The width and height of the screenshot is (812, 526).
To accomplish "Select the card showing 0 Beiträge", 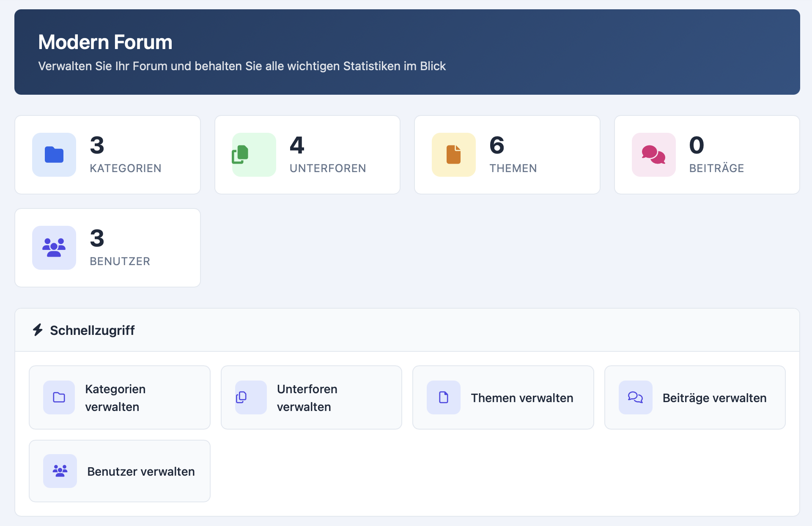I will tap(707, 155).
